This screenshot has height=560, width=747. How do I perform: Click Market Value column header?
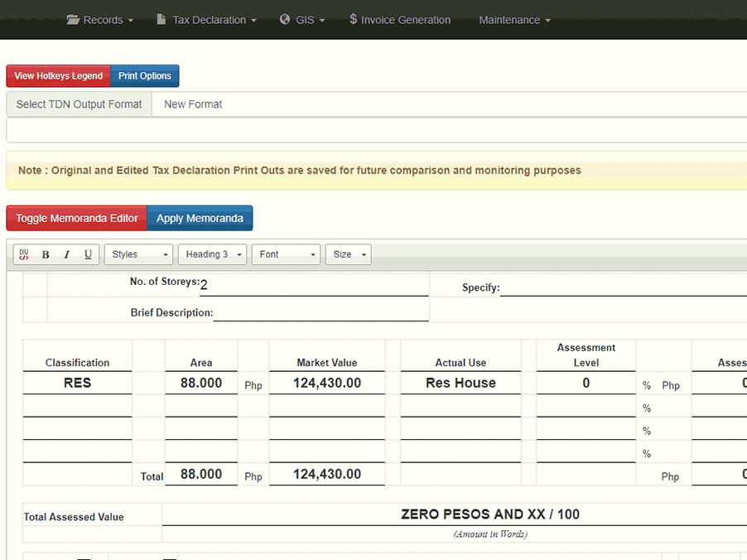pos(327,363)
